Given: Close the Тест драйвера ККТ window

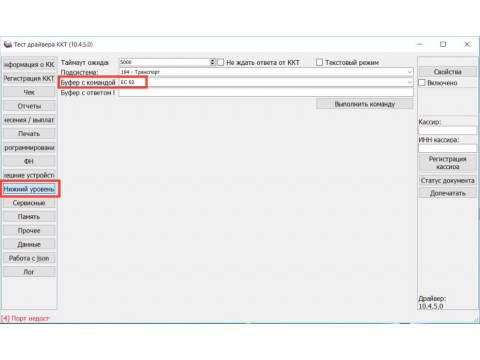Looking at the screenshot, I should [x=467, y=44].
